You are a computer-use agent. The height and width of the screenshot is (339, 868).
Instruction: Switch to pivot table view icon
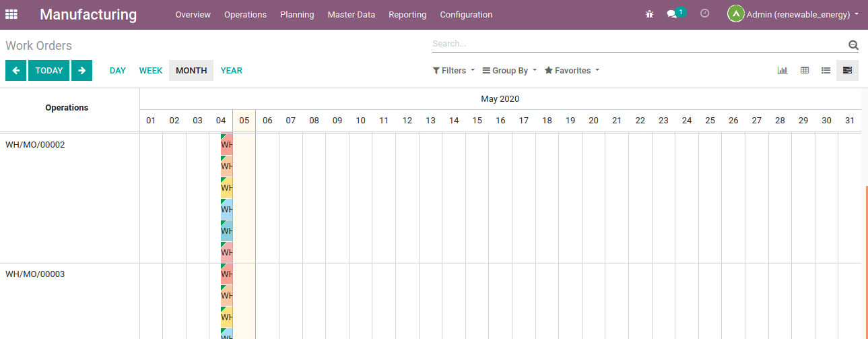[804, 70]
